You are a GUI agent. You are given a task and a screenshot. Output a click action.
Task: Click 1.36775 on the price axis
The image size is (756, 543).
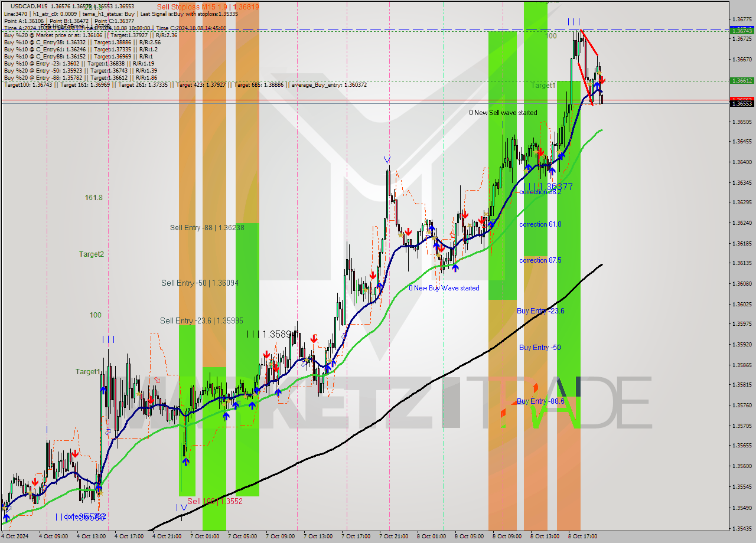741,19
